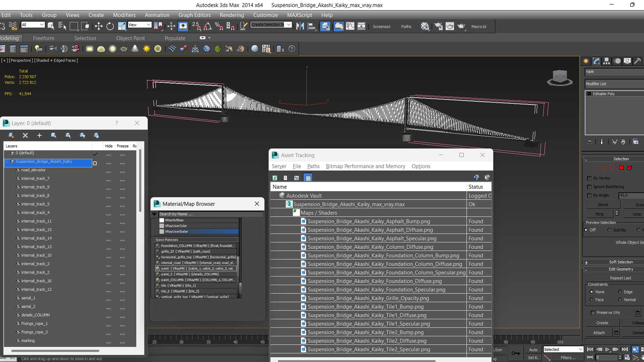Screen dimensions: 644x362
Task: Open Create Selection Set dropdown
Action: [x=271, y=25]
